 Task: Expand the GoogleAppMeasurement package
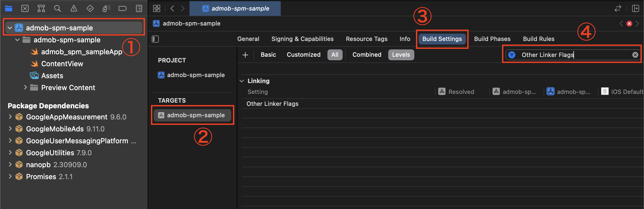pos(10,117)
